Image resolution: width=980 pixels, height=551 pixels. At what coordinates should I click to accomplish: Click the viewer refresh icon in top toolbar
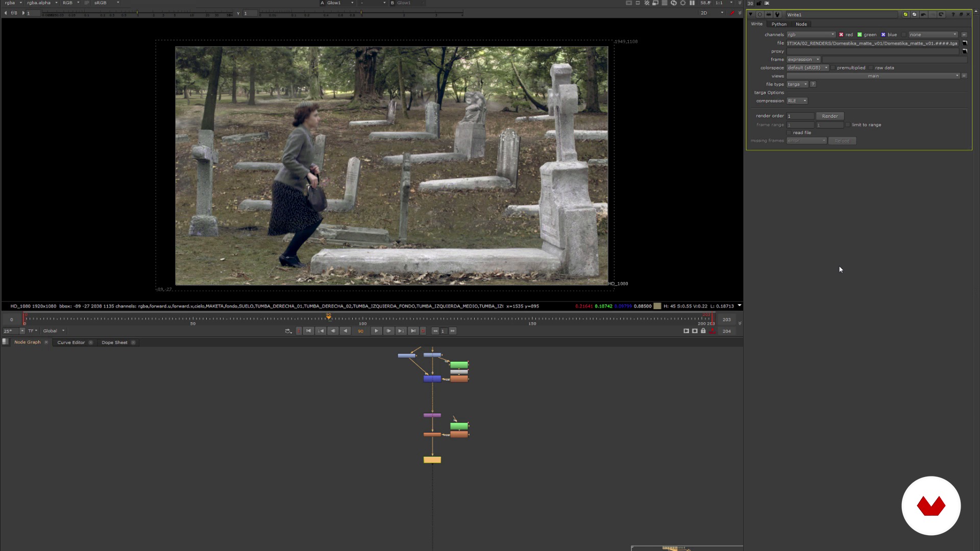coord(674,3)
